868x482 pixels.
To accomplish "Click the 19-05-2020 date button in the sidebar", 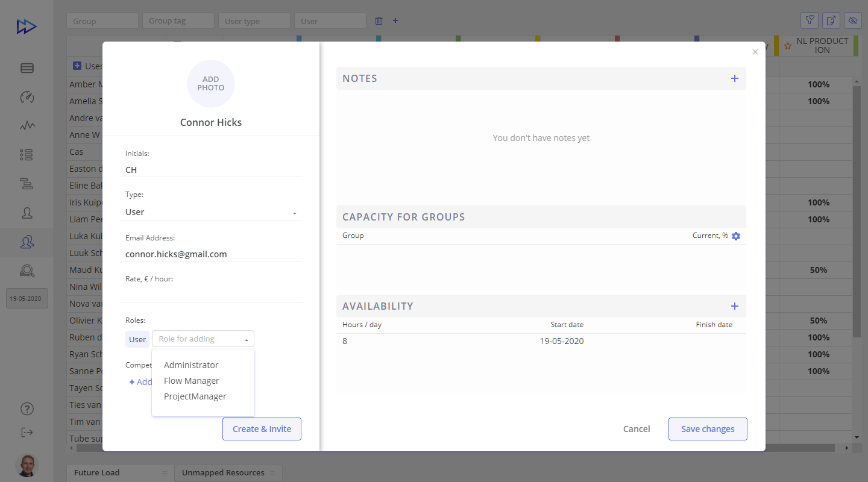I will [x=27, y=298].
